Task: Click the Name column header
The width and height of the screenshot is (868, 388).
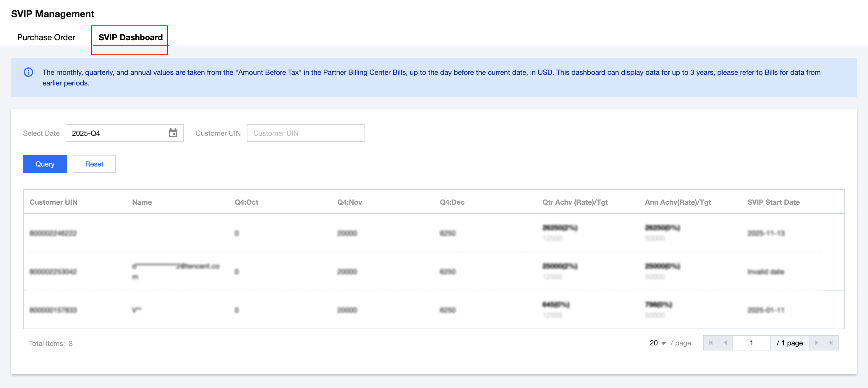Action: pos(142,202)
